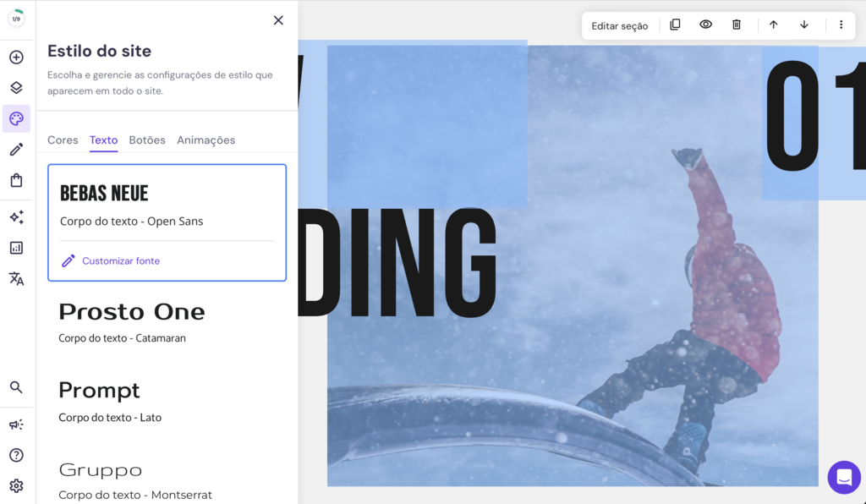The height and width of the screenshot is (504, 866).
Task: Open the analytics chart icon
Action: coord(17,248)
